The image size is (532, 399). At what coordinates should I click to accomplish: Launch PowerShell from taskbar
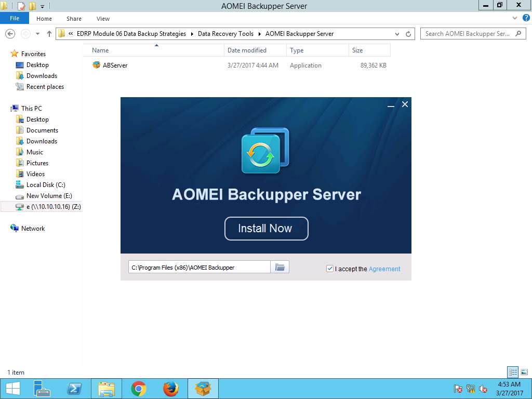pyautogui.click(x=74, y=389)
